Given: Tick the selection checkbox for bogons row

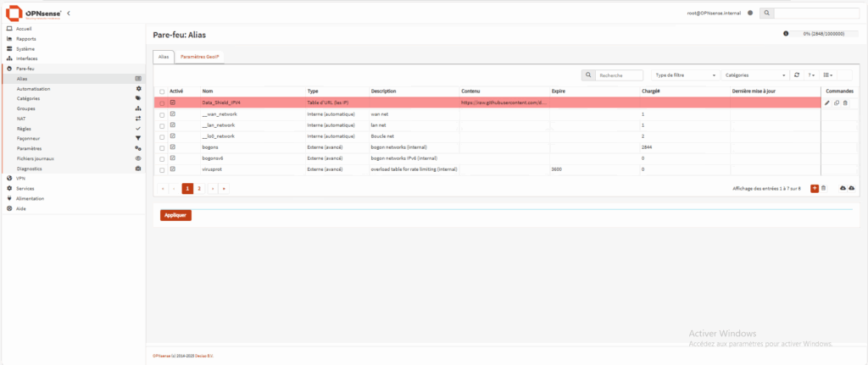Looking at the screenshot, I should pos(162,147).
